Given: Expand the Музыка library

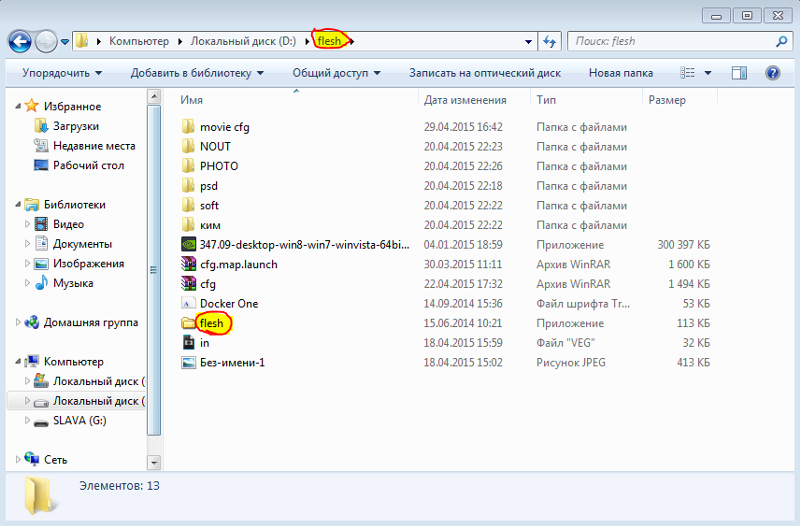Looking at the screenshot, I should coord(28,283).
